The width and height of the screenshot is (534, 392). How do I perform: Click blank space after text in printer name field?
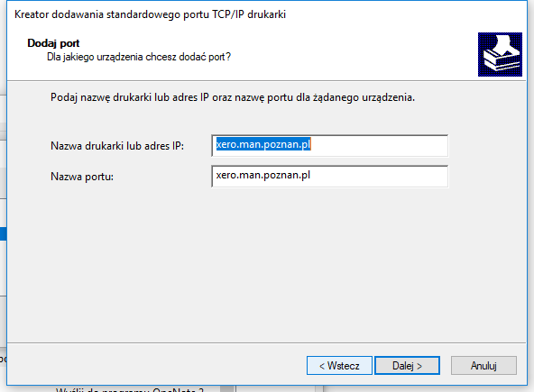click(378, 146)
